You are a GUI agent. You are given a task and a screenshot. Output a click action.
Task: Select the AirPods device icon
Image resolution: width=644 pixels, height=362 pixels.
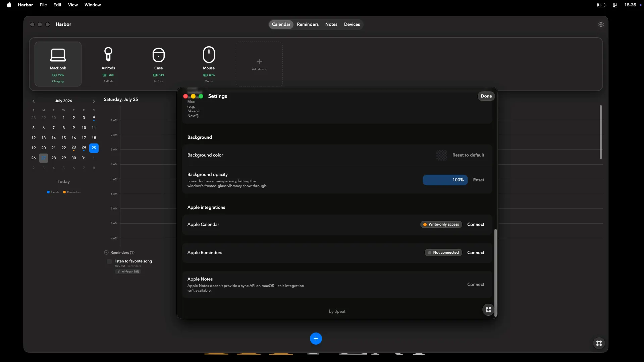(x=108, y=54)
